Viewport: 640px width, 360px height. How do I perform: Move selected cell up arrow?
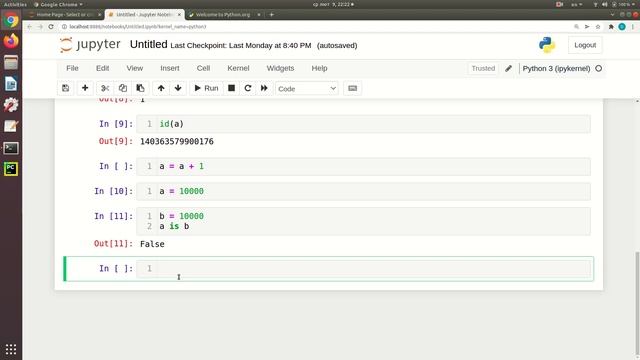tap(161, 88)
